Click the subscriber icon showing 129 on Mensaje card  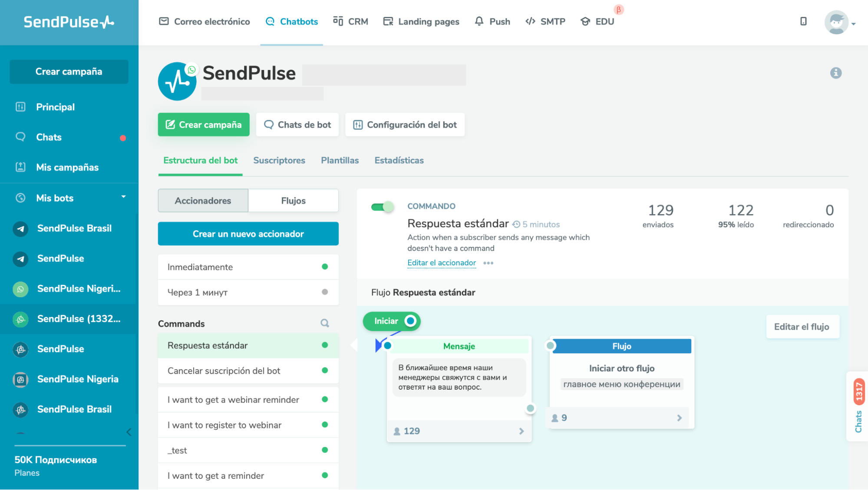[396, 431]
